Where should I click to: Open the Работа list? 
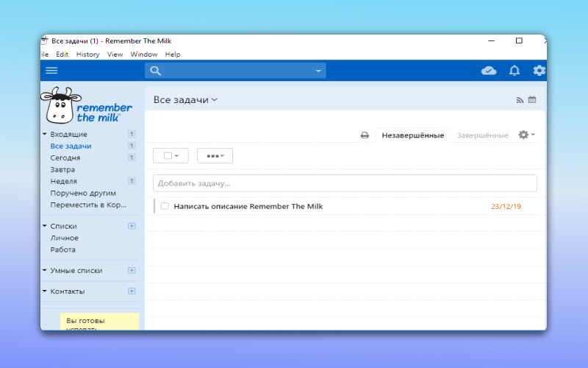tap(63, 250)
